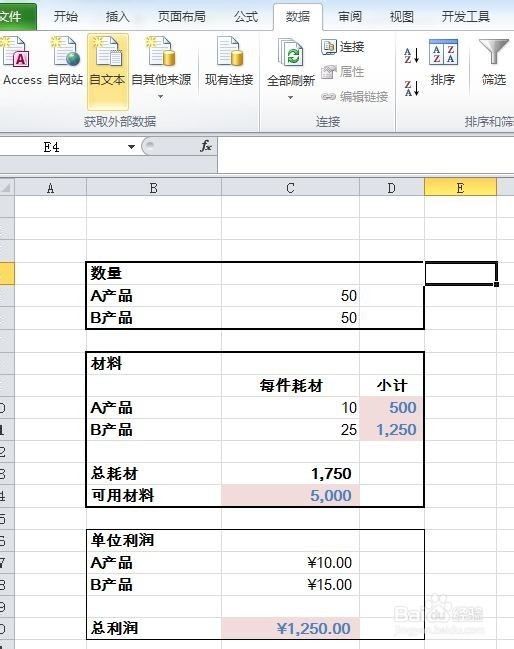
Task: Switch to the 审阅 tab
Action: (350, 17)
